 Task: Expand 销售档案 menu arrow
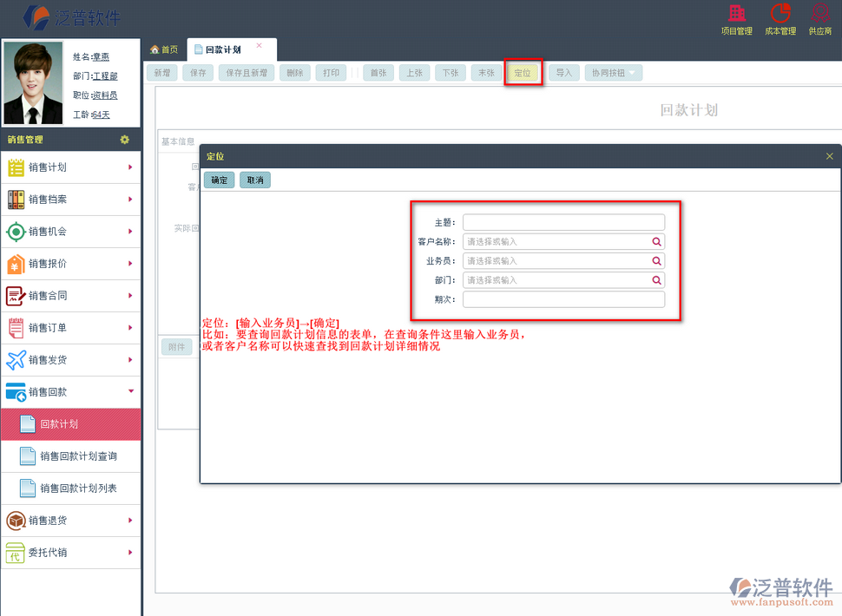coord(130,200)
